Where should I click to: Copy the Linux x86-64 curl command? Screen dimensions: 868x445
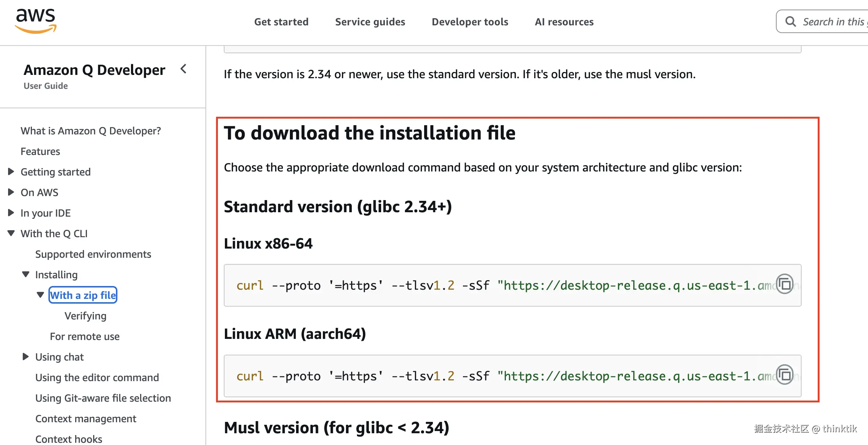pos(785,285)
